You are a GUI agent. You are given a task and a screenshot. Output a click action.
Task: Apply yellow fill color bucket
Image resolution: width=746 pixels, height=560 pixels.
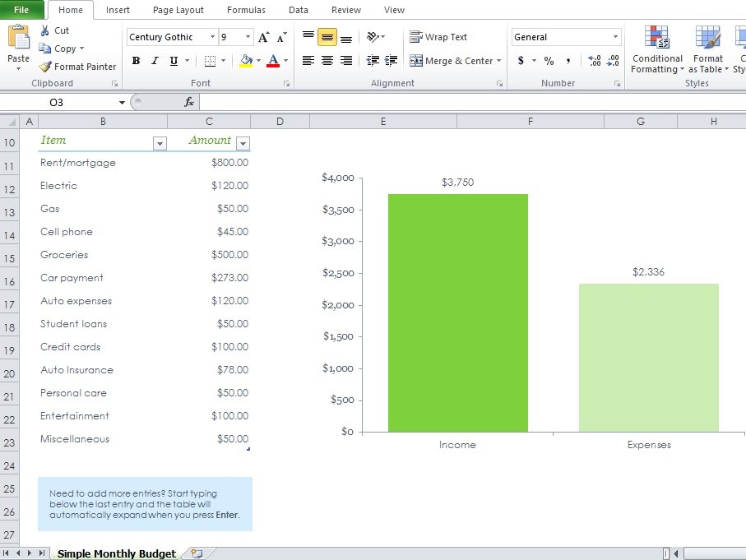[x=247, y=60]
